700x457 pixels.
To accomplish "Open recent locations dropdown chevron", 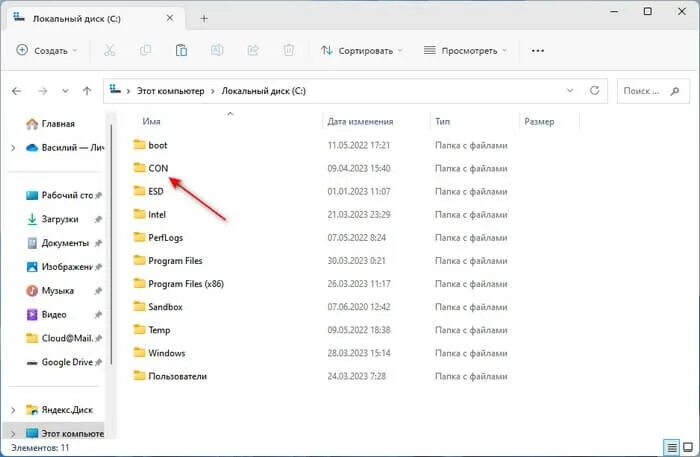I will pyautogui.click(x=66, y=91).
